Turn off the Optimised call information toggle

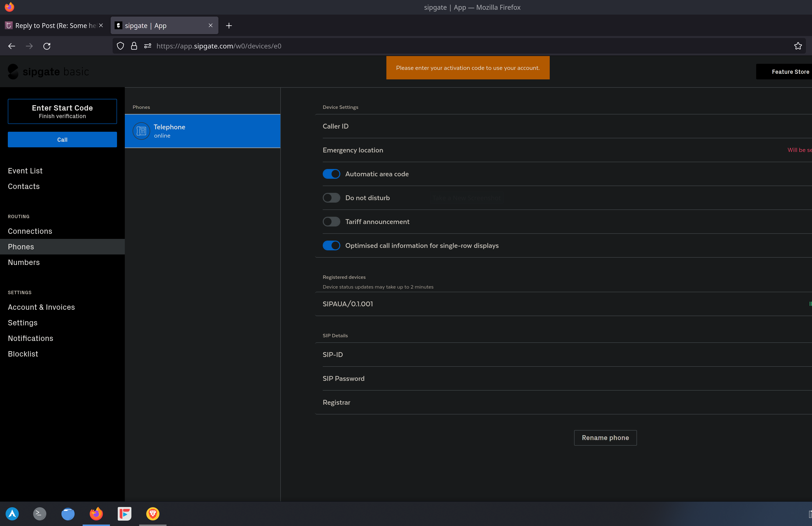(x=331, y=245)
